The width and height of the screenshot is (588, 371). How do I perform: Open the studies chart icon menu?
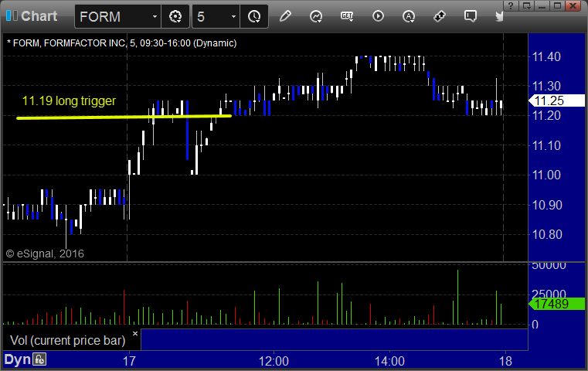[x=316, y=16]
